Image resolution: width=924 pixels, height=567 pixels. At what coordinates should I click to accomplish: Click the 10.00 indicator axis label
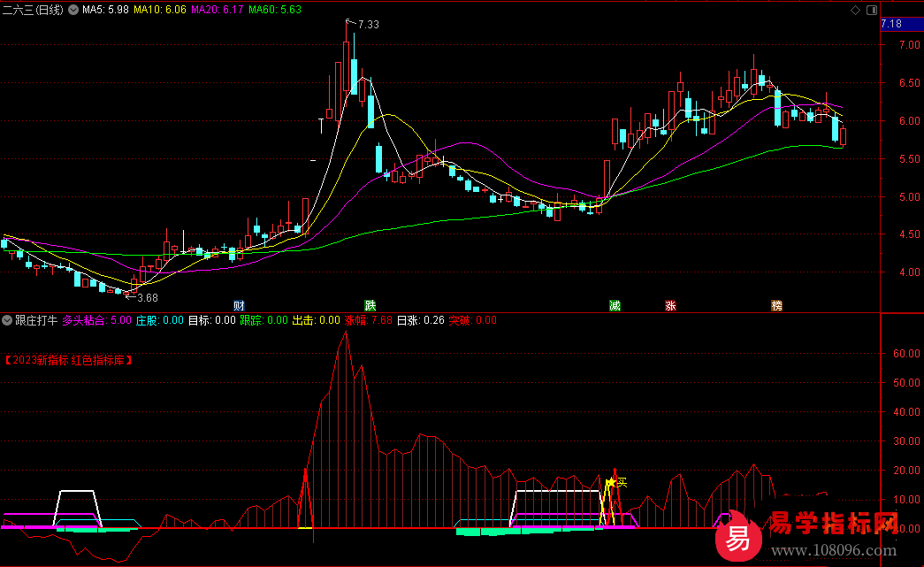pyautogui.click(x=907, y=500)
